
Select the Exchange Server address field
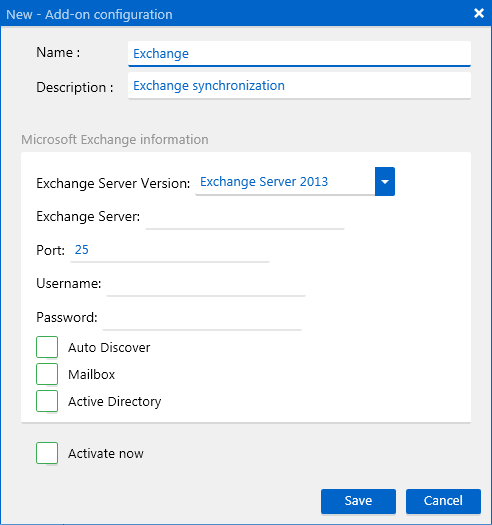pyautogui.click(x=245, y=217)
